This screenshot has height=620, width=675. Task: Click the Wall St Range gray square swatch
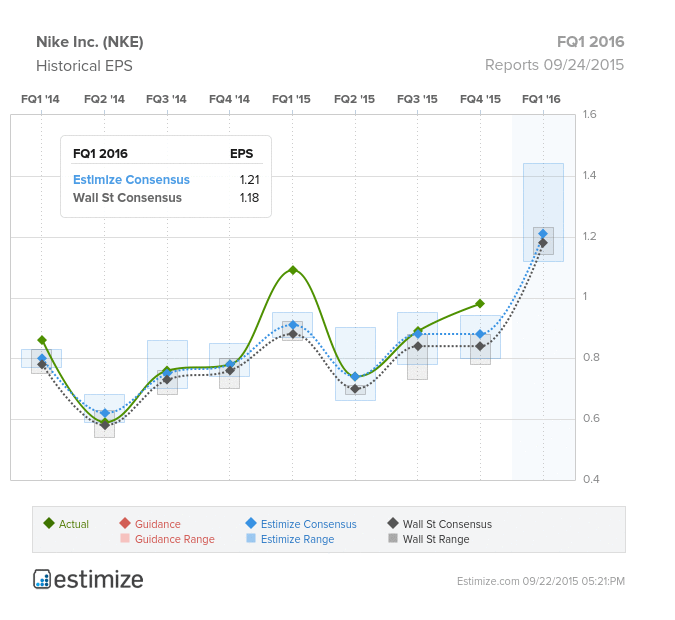point(393,538)
